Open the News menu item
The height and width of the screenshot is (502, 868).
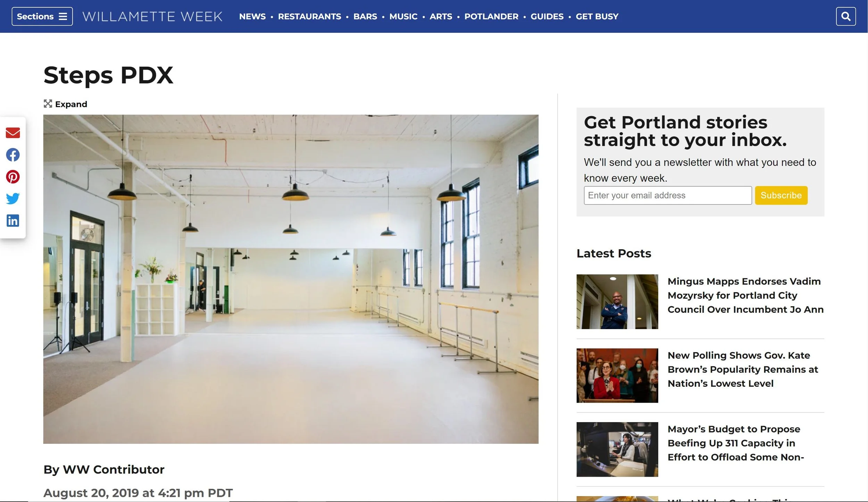(x=252, y=16)
